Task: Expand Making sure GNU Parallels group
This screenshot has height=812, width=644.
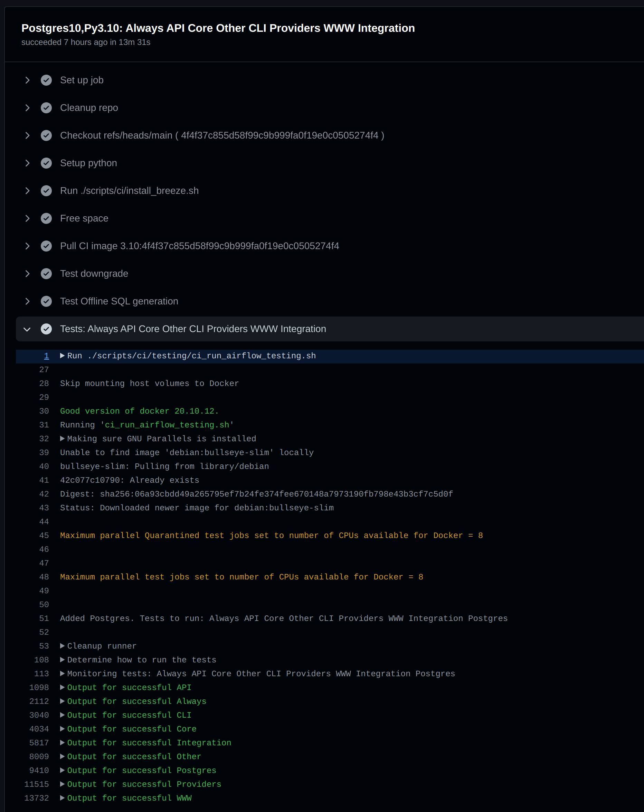Action: pos(63,439)
